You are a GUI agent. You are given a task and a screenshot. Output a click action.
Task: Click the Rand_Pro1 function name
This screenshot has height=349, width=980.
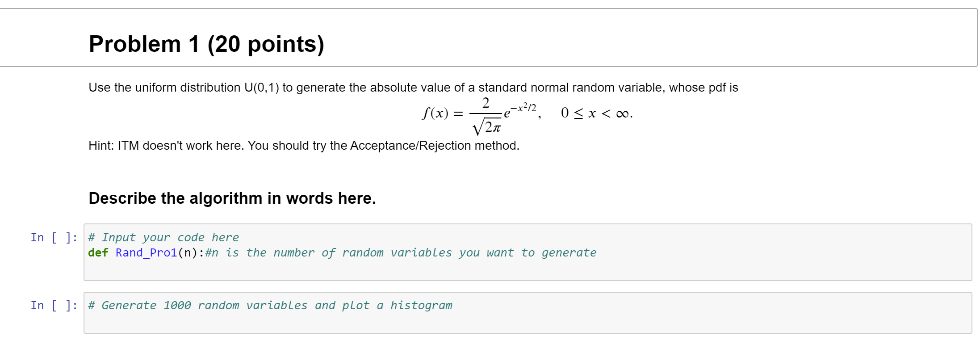tap(146, 252)
